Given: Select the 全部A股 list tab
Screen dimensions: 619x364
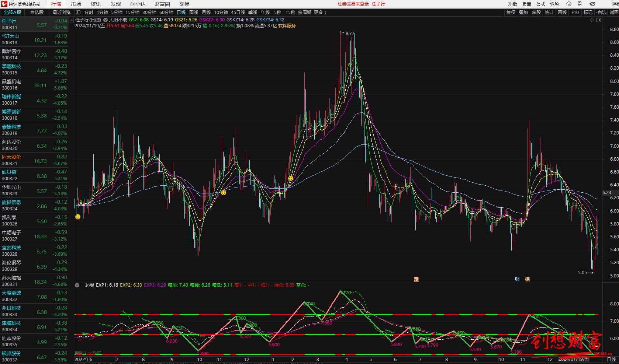Looking at the screenshot, I should coord(13,13).
